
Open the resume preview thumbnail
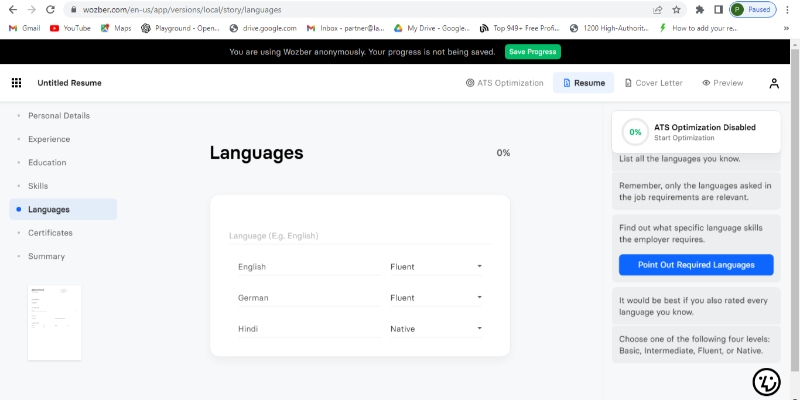[54, 323]
